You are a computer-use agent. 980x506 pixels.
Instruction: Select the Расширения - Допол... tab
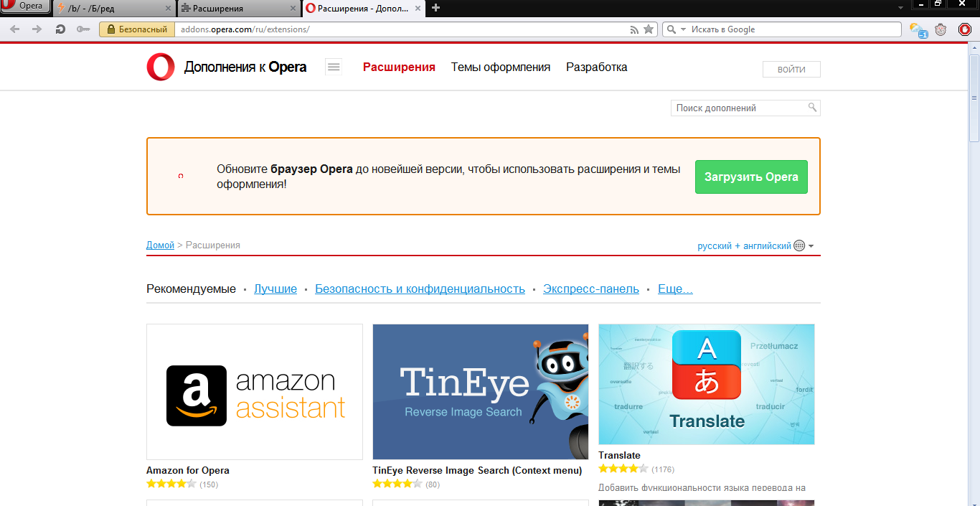point(364,9)
